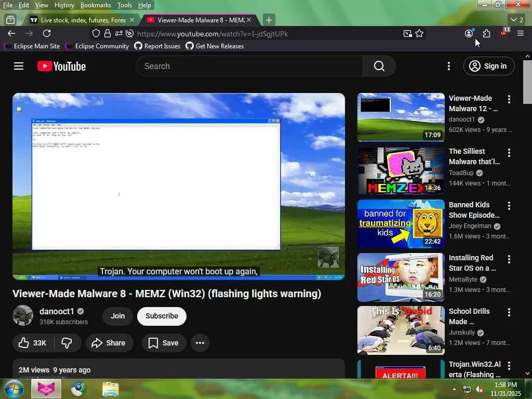
Task: Open the YouTube guide hamburger menu
Action: [19, 66]
